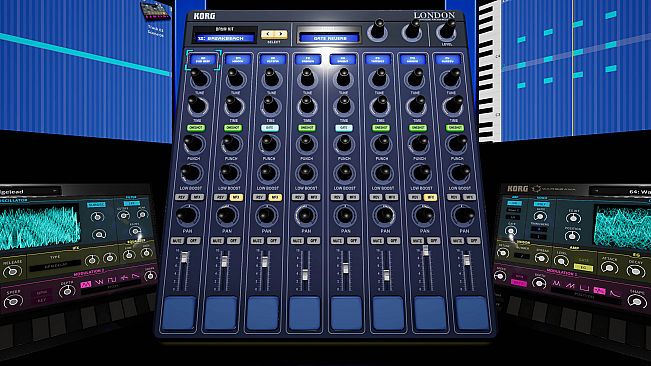Toggle ONESHOT mode on the first channel
This screenshot has width=651, height=366.
[196, 128]
